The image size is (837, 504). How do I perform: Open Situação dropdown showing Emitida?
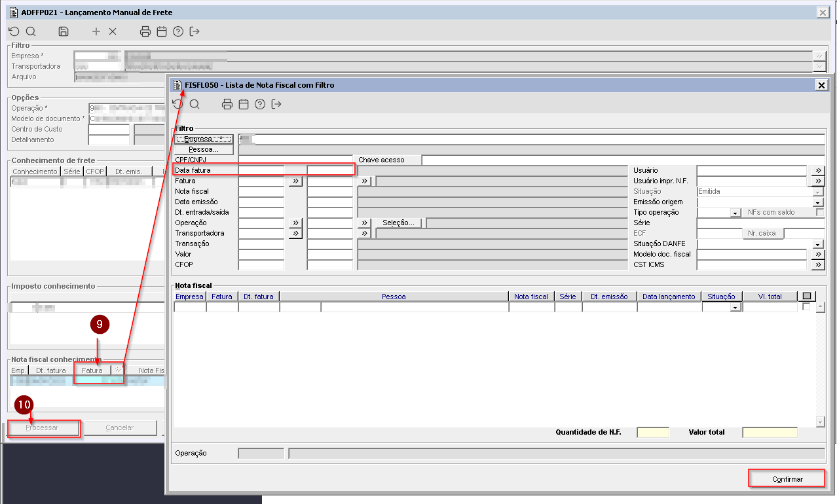click(818, 191)
